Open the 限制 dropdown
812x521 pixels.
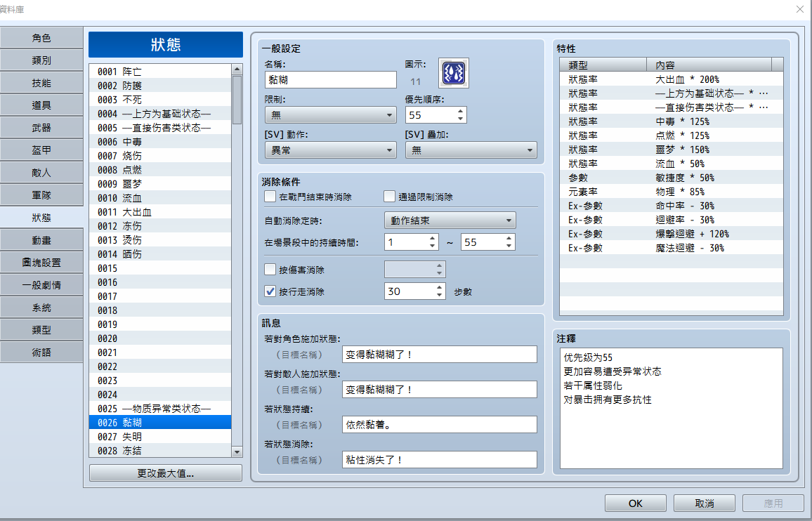[x=330, y=115]
